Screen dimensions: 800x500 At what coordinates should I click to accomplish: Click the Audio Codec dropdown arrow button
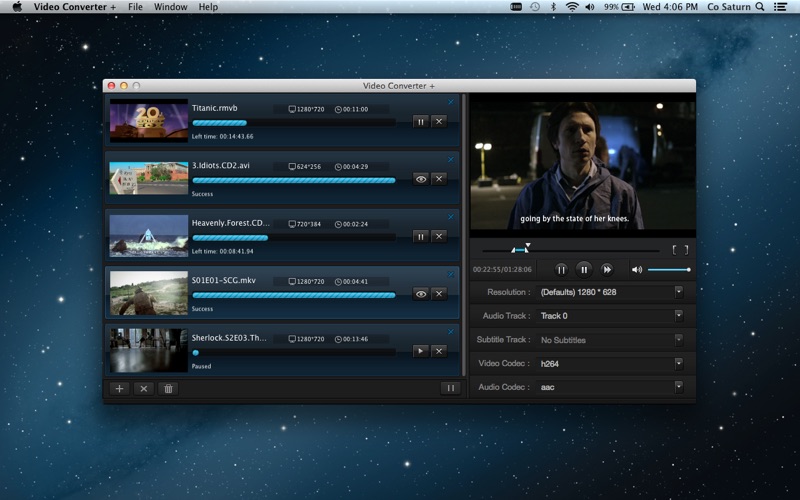point(679,387)
